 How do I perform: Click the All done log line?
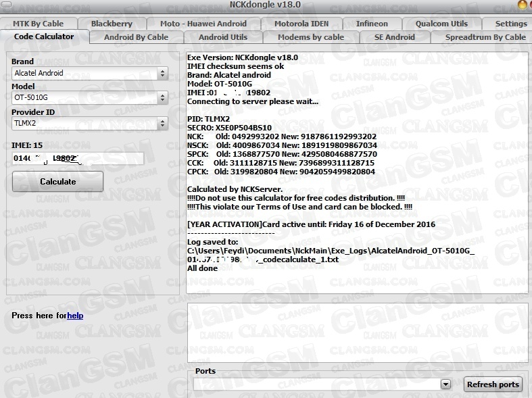[x=202, y=268]
